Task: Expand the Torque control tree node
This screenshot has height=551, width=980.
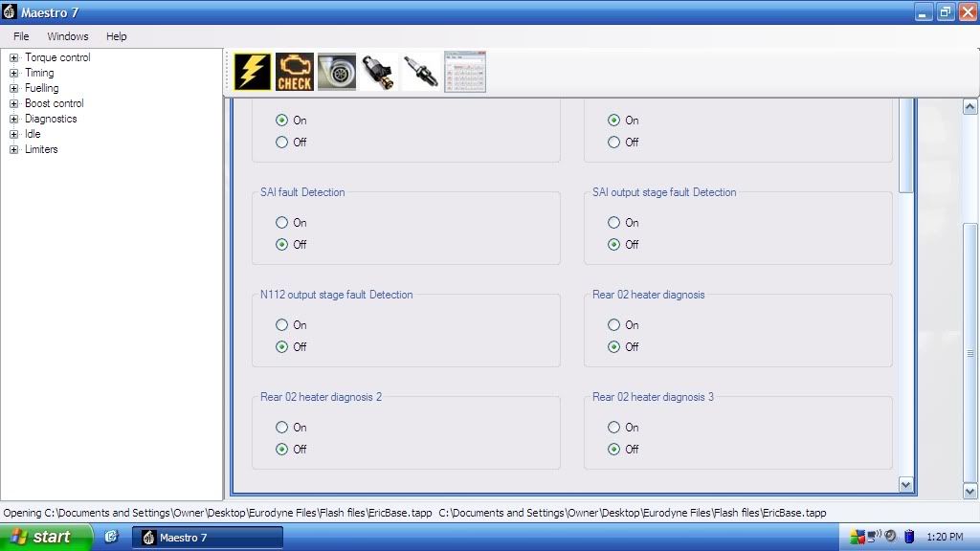Action: tap(13, 57)
